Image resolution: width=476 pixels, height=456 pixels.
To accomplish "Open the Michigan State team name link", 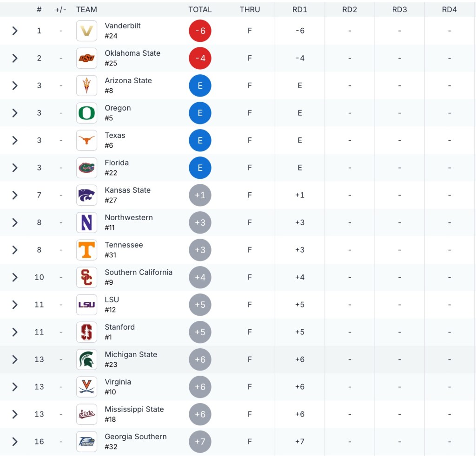I will pos(131,355).
